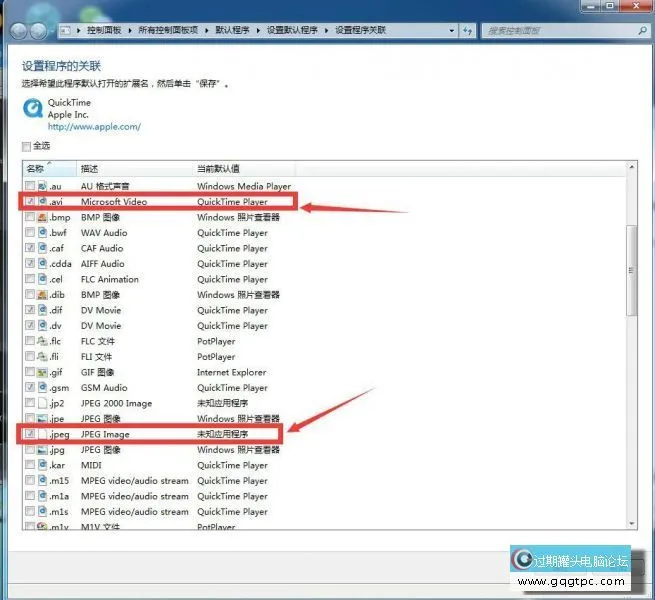Screen dimensions: 655x600
Task: Click the .dib file type icon
Action: click(42, 295)
